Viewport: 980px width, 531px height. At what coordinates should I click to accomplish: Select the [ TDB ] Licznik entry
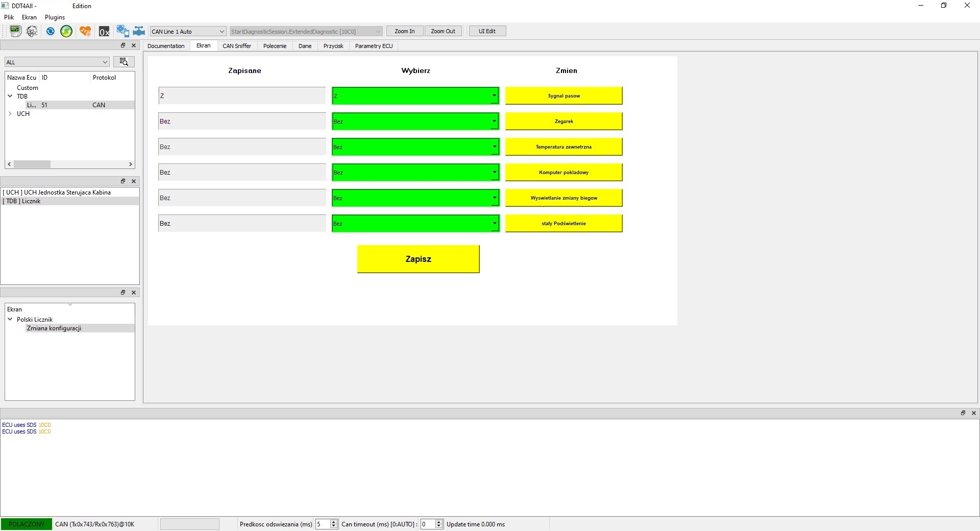(x=70, y=201)
